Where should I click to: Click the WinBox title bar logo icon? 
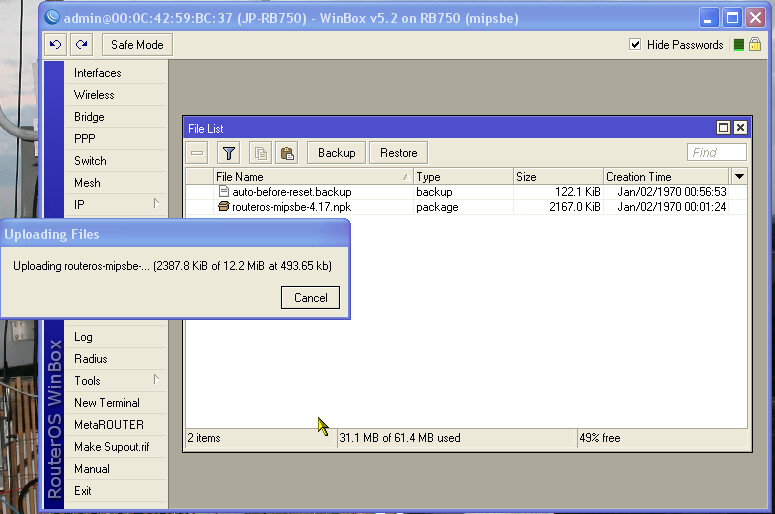point(52,17)
